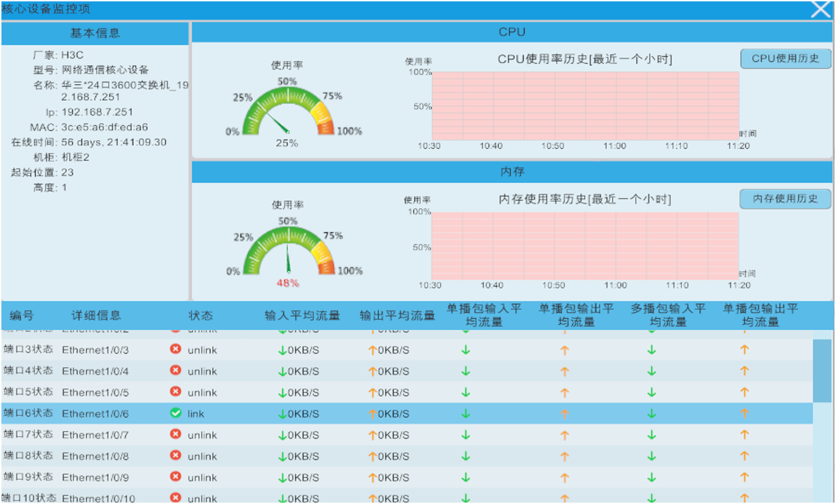The height and width of the screenshot is (504, 836).
Task: Click the 输出平均流量 column header
Action: click(x=397, y=316)
